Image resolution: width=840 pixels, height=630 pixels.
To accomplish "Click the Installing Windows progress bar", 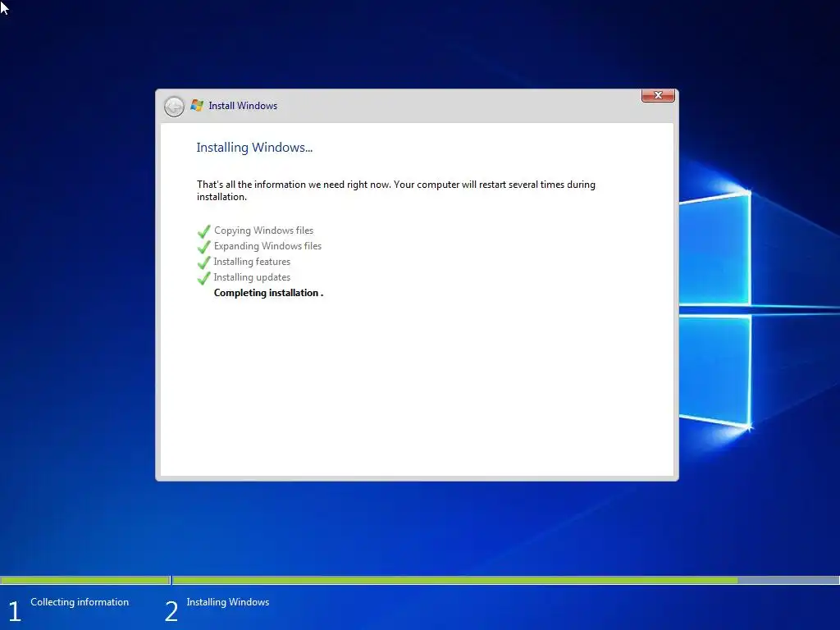I will pyautogui.click(x=505, y=580).
